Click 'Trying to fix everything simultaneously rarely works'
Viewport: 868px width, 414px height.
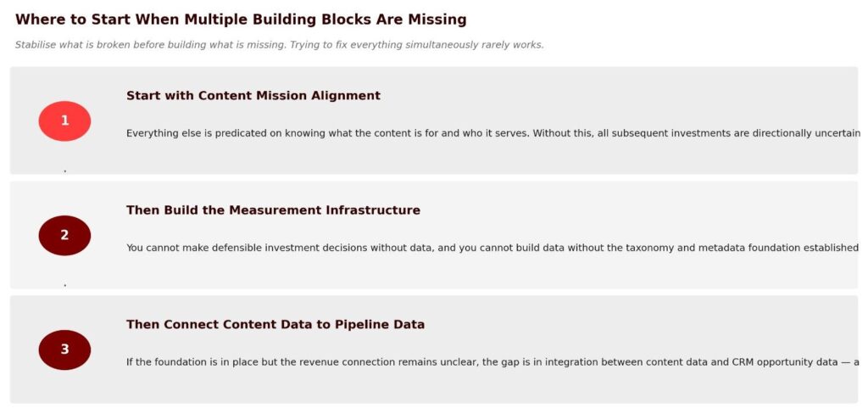tap(415, 45)
